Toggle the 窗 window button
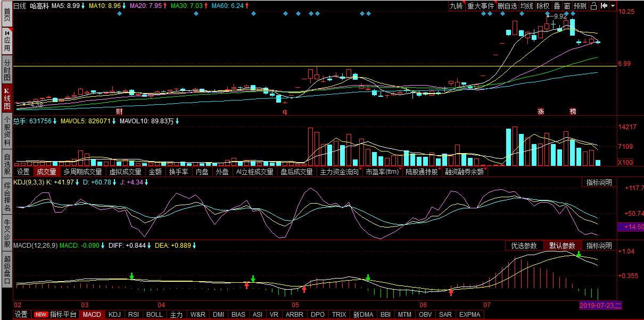The image size is (644, 320). tap(567, 6)
